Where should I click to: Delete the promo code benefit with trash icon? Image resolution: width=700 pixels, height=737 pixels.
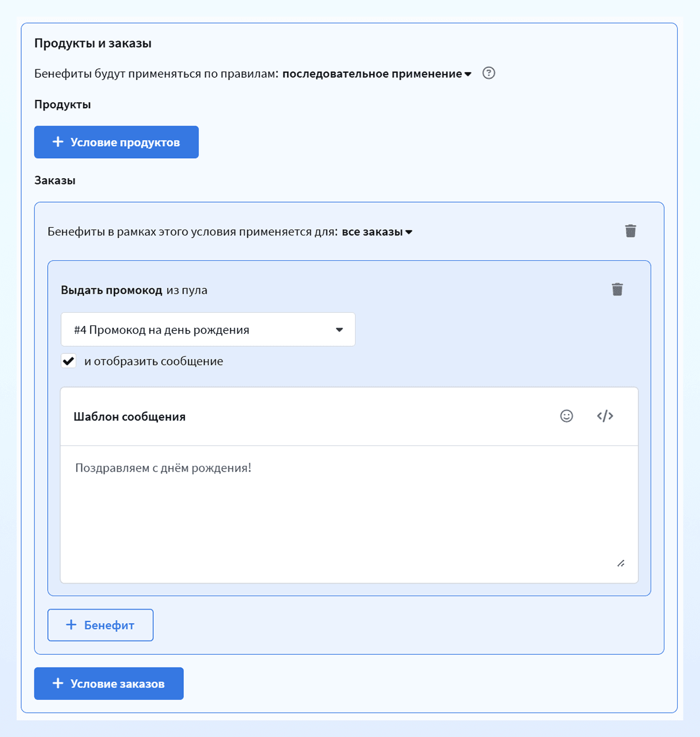point(617,289)
